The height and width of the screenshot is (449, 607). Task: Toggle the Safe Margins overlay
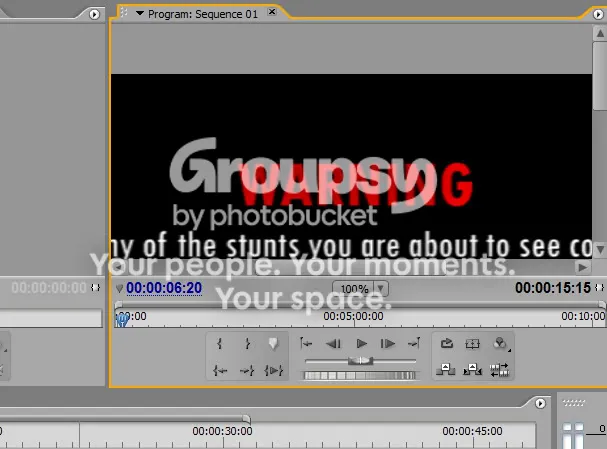[472, 344]
